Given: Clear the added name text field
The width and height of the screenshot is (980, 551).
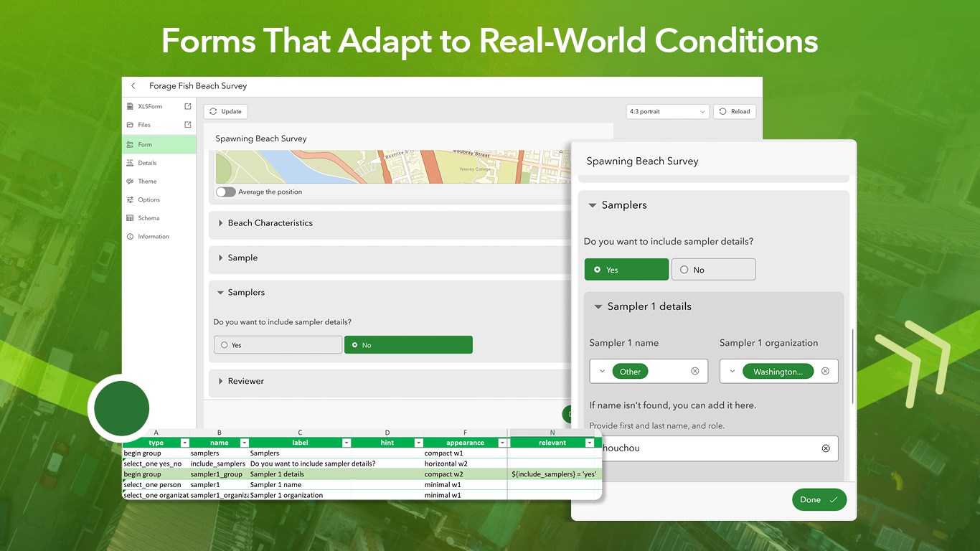Looking at the screenshot, I should [x=826, y=448].
